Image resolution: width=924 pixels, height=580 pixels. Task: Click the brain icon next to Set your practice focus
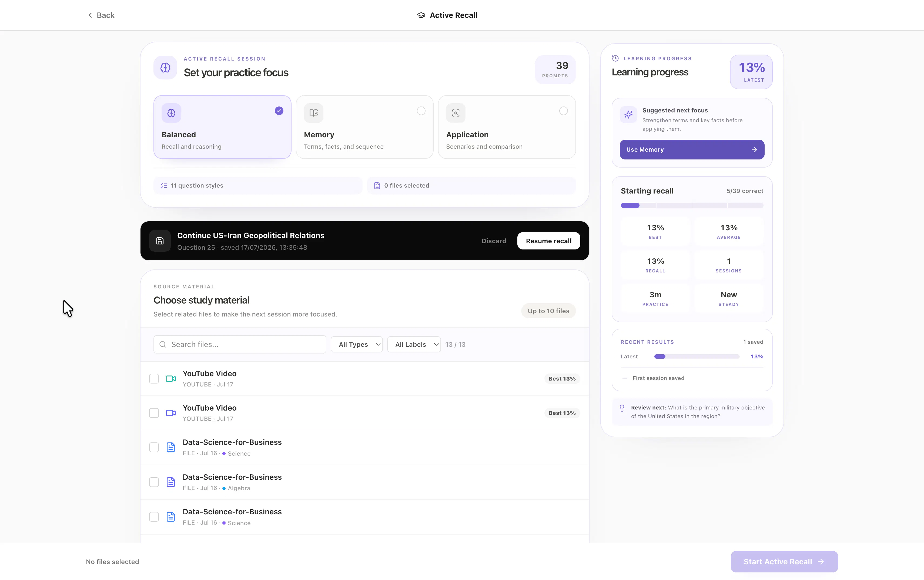tap(165, 68)
